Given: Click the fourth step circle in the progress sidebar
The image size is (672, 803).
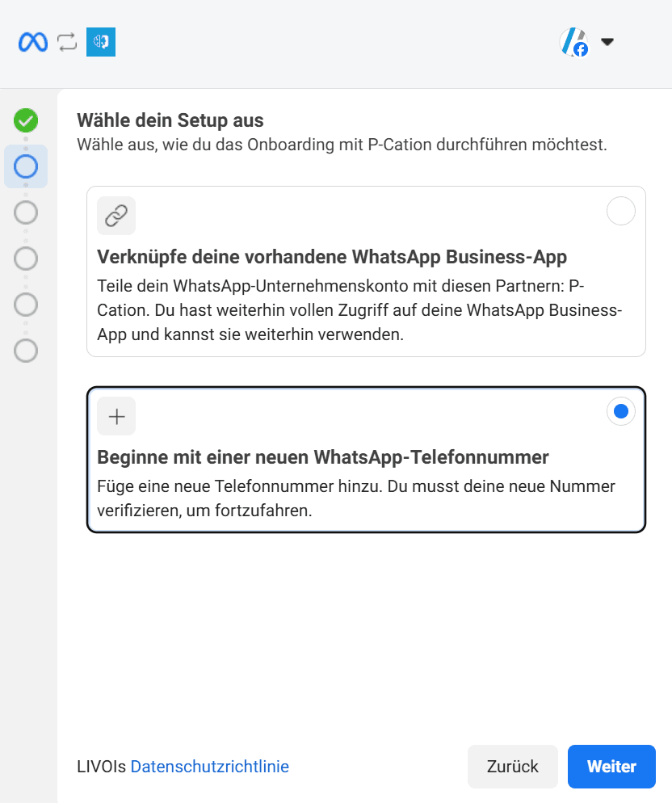Looking at the screenshot, I should (x=26, y=259).
